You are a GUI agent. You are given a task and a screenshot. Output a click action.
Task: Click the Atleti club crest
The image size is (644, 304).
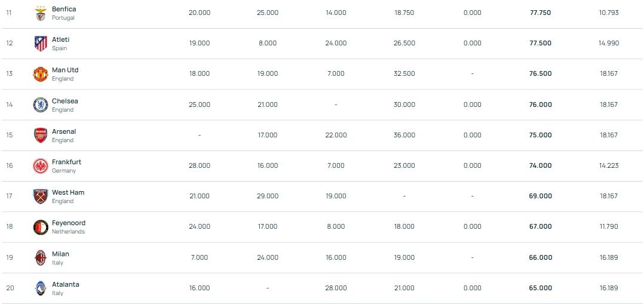coord(40,44)
